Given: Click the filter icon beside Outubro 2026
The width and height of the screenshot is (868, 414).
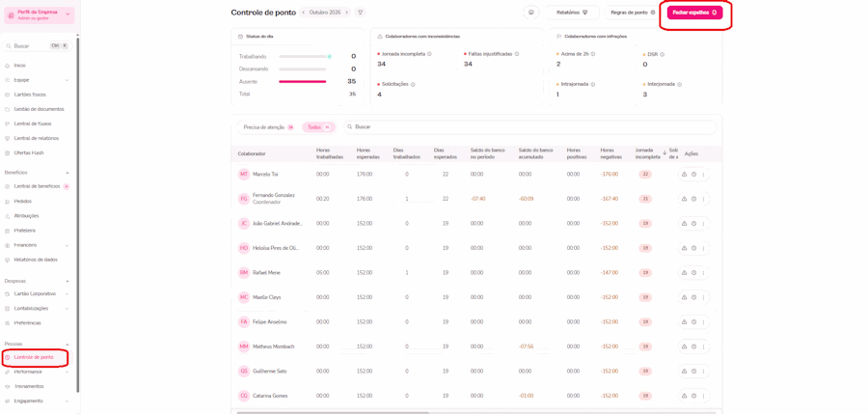Looking at the screenshot, I should [360, 13].
